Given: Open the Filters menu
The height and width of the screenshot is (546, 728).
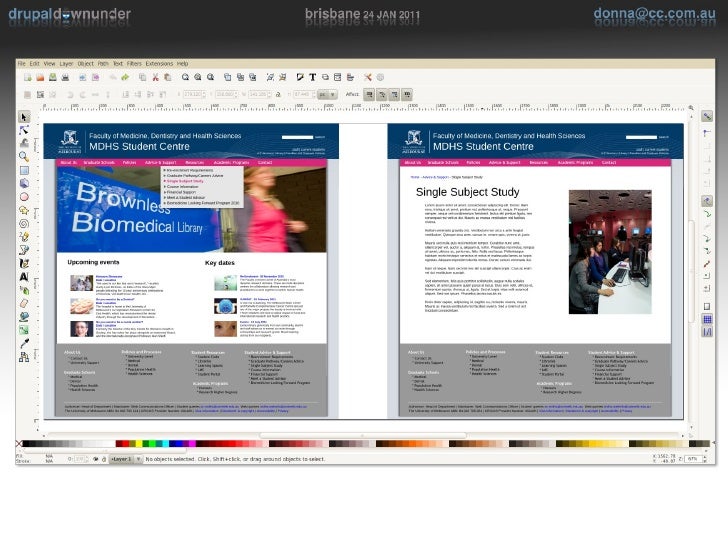Looking at the screenshot, I should [134, 64].
